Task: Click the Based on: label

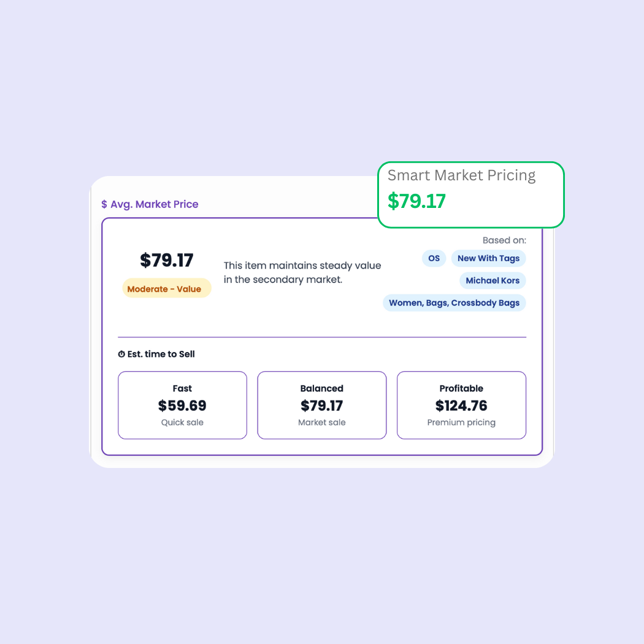Action: tap(504, 240)
